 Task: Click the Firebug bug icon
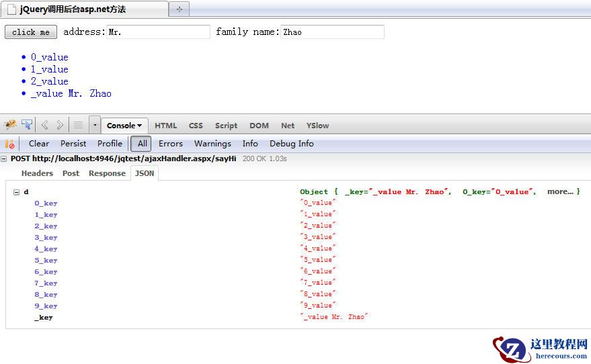point(10,125)
